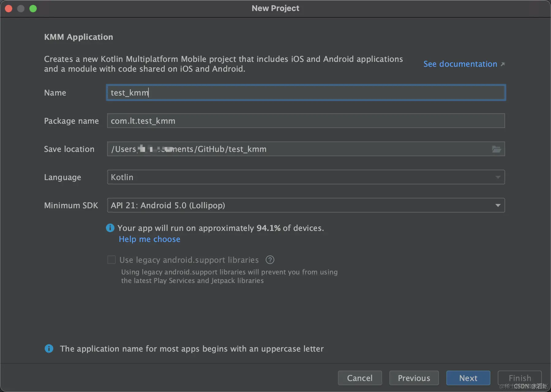This screenshot has height=392, width=551.
Task: Enable Use legacy android.support libraries checkbox
Action: point(111,260)
